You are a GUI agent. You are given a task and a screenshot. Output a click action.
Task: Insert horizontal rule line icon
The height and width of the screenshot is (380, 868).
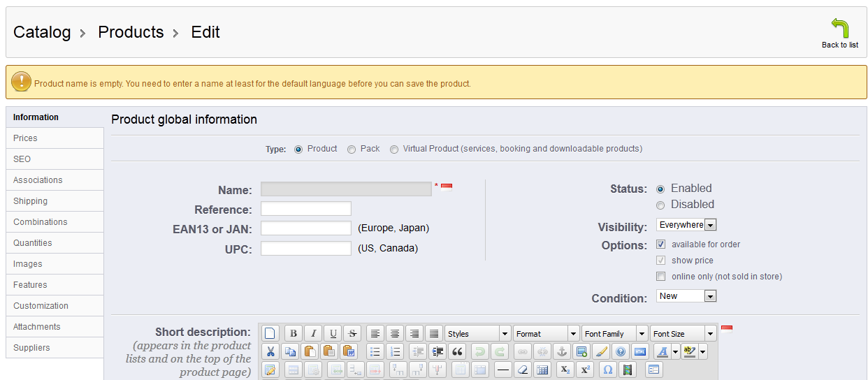click(x=502, y=370)
